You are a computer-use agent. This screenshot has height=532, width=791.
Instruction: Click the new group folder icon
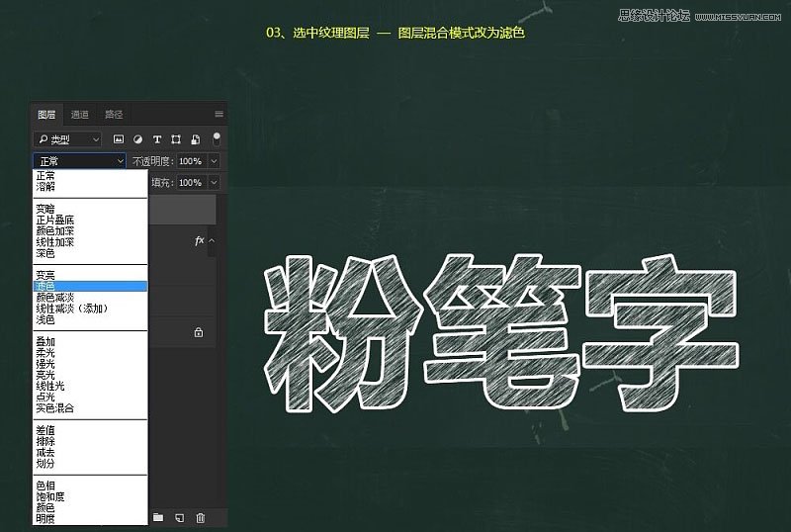coord(158,517)
